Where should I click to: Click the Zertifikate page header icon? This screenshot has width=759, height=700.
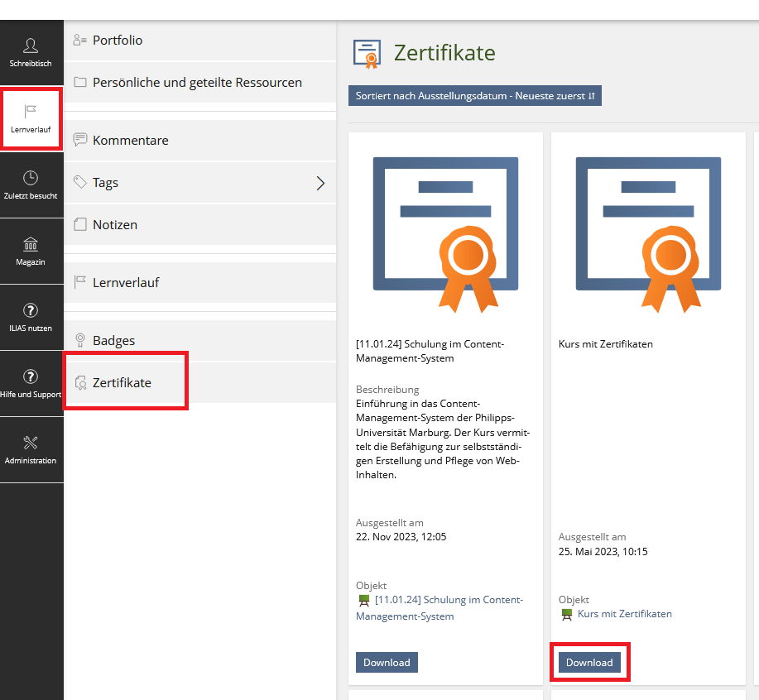click(367, 53)
